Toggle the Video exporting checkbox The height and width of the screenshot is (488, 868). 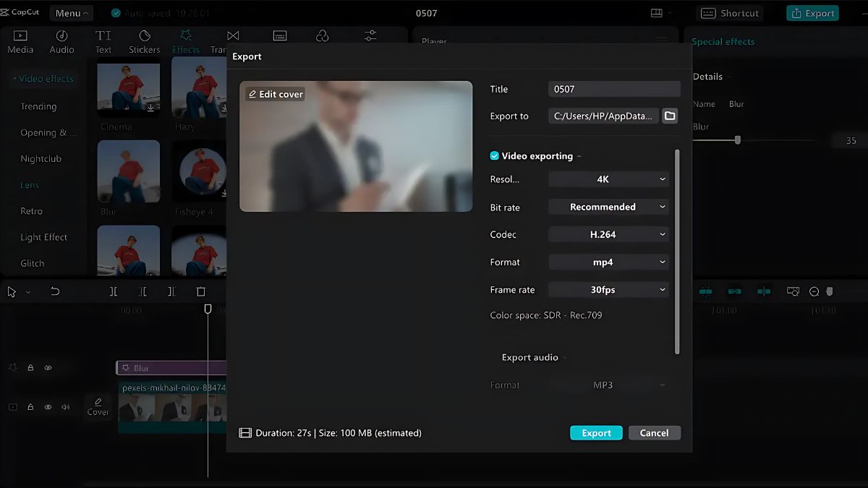(495, 156)
